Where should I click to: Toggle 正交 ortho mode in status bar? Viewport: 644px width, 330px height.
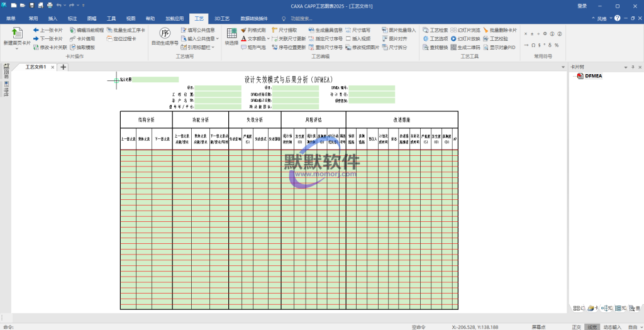576,327
